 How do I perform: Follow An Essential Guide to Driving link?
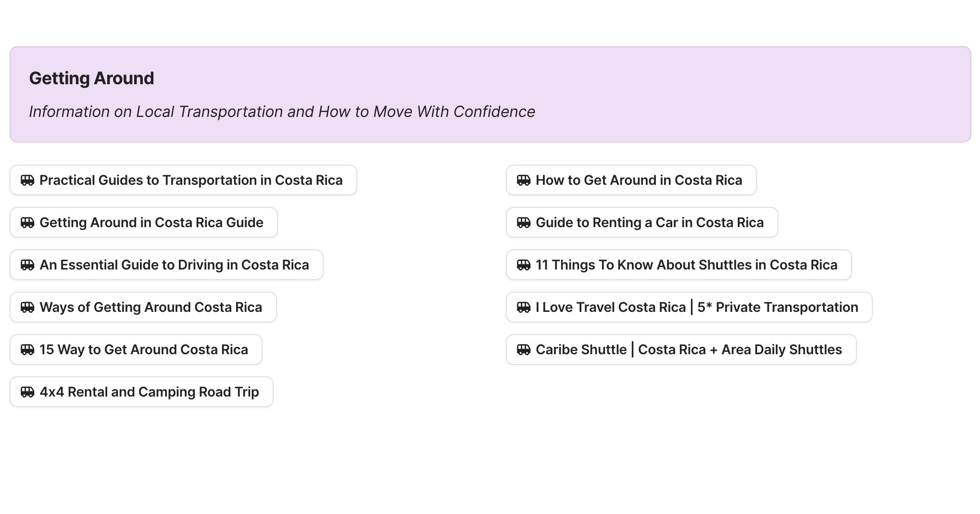(x=174, y=265)
